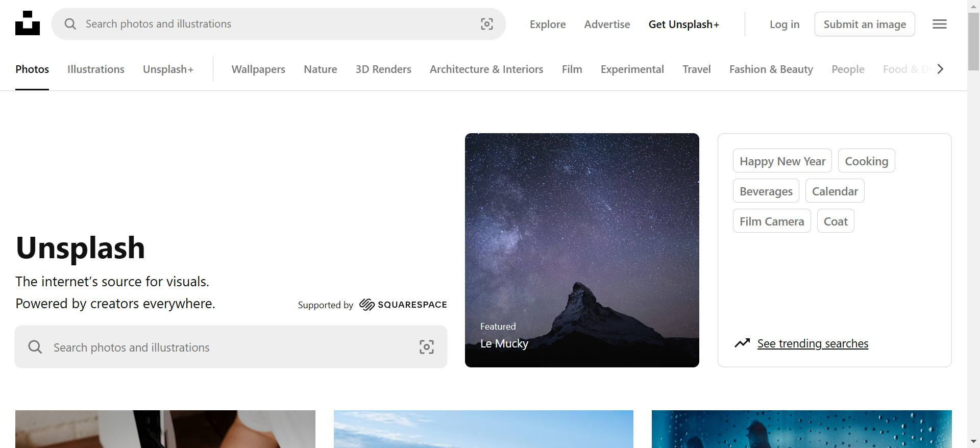
Task: Select the Beverages tag
Action: tap(766, 191)
